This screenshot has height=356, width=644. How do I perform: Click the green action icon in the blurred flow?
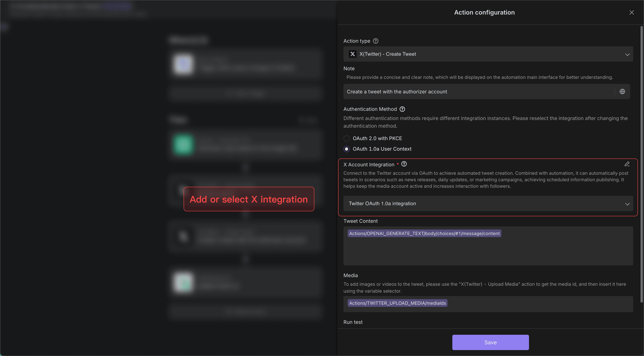[183, 145]
